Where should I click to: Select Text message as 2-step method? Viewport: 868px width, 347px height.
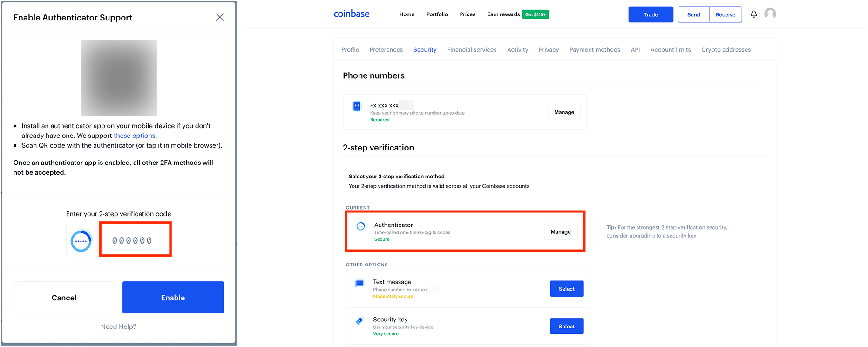567,289
